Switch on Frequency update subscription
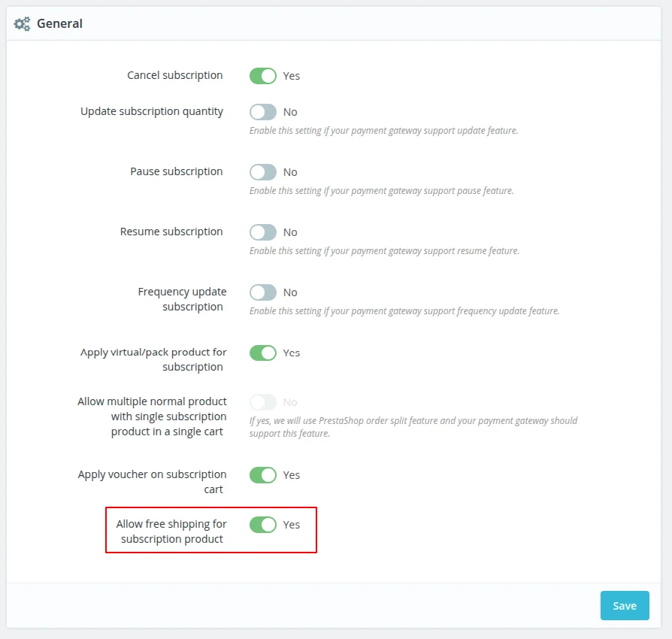672x639 pixels. click(x=263, y=292)
